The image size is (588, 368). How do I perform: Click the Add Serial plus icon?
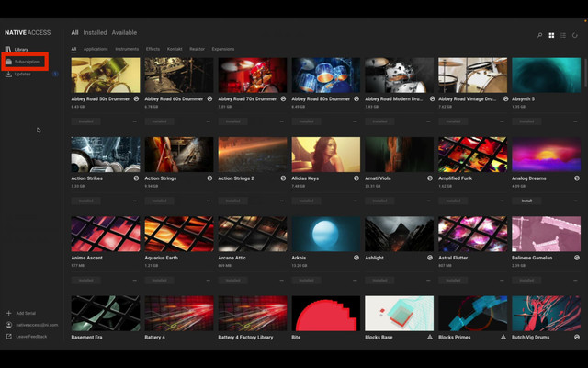[8, 313]
